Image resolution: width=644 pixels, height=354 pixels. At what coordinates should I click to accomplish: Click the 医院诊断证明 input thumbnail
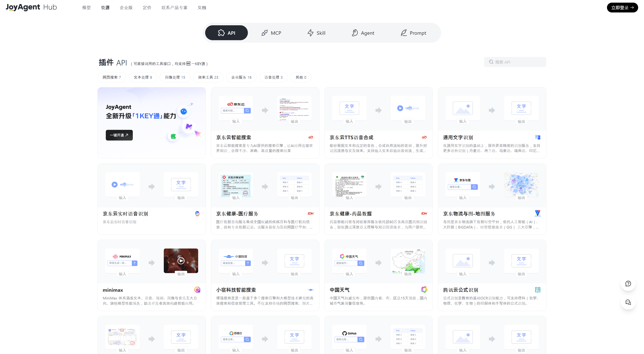point(236,185)
